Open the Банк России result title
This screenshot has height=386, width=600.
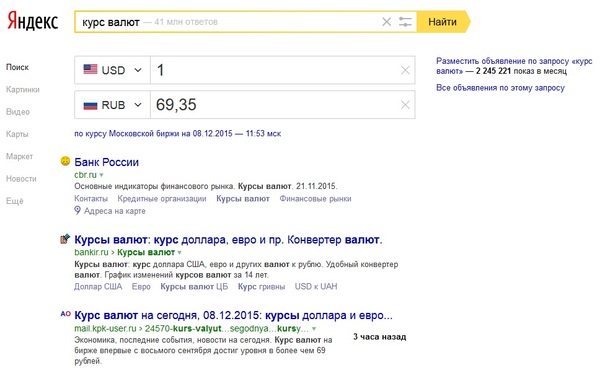point(106,162)
